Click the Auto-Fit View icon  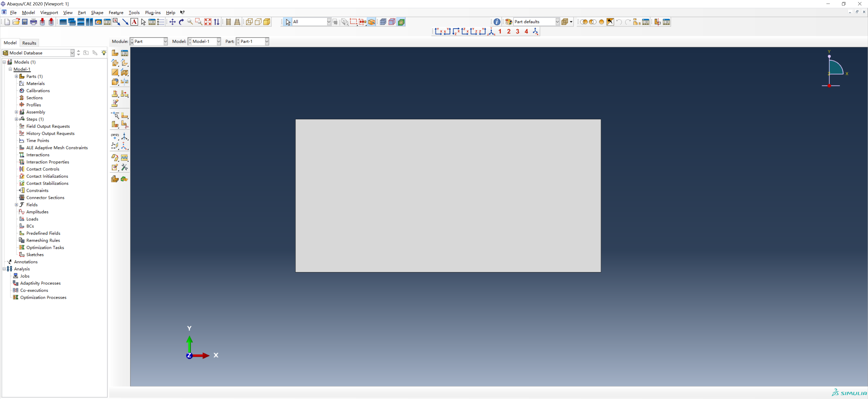208,22
